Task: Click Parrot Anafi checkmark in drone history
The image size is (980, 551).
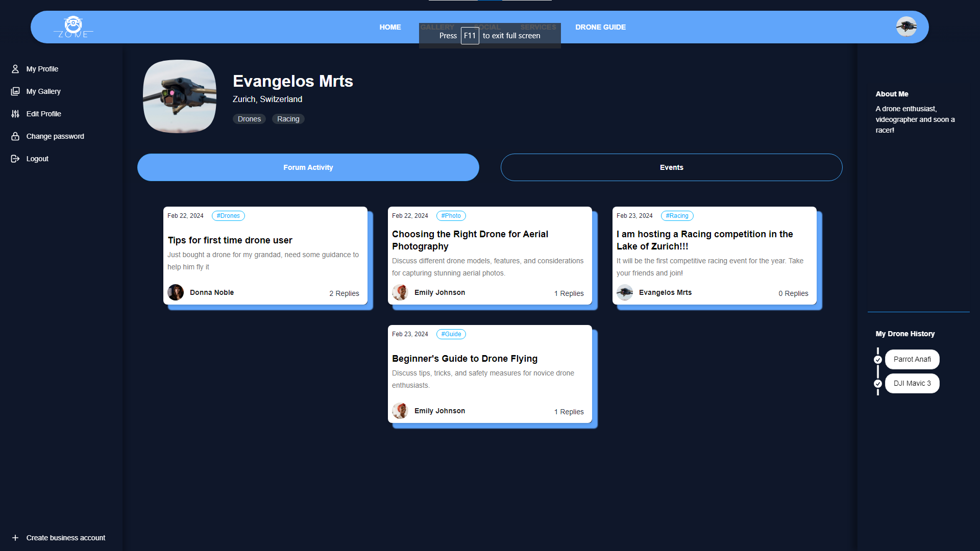Action: click(878, 360)
